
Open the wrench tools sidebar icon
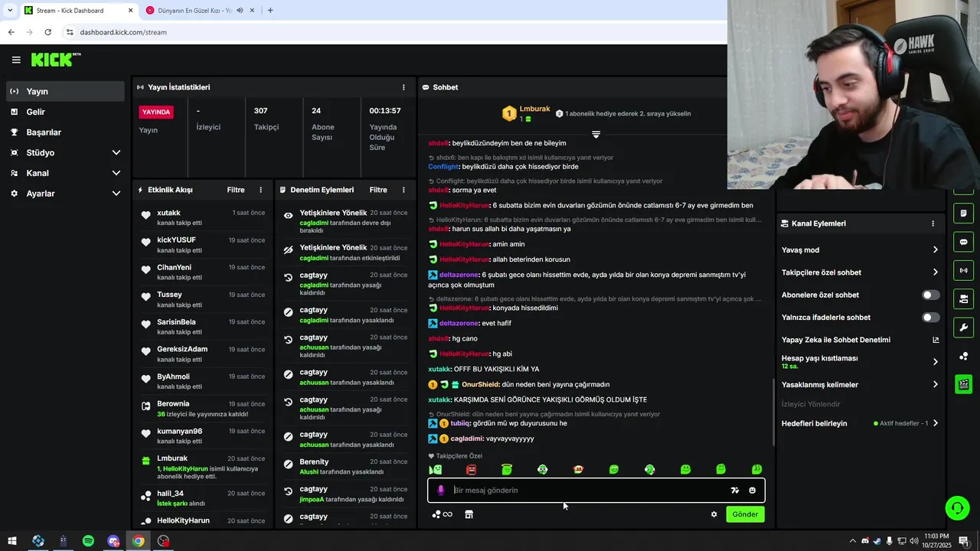click(x=964, y=328)
